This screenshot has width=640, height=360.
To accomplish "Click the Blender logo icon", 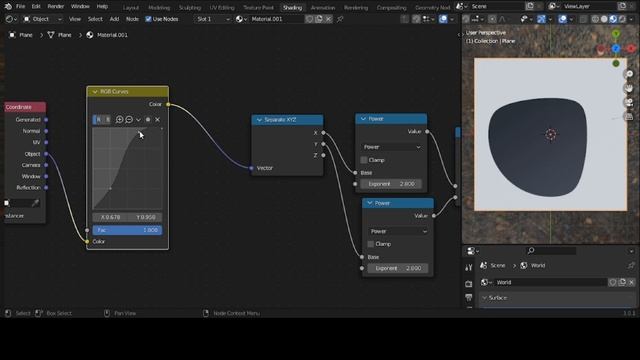I will pyautogui.click(x=8, y=7).
